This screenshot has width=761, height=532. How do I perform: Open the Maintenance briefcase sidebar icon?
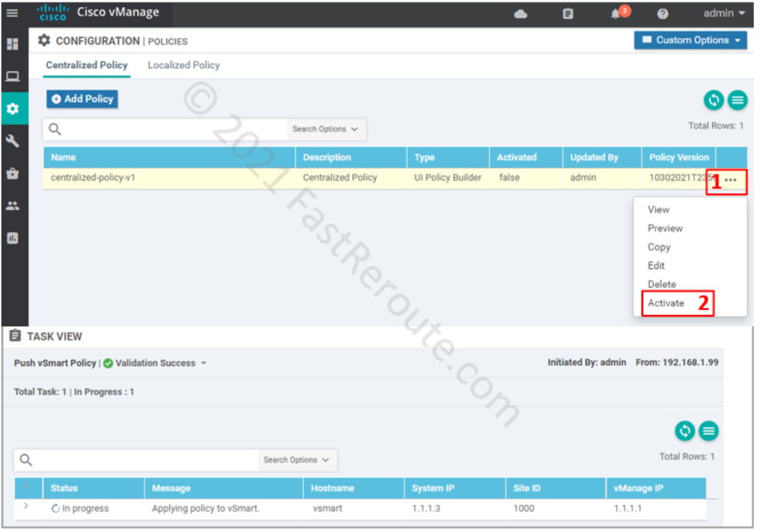tap(12, 174)
